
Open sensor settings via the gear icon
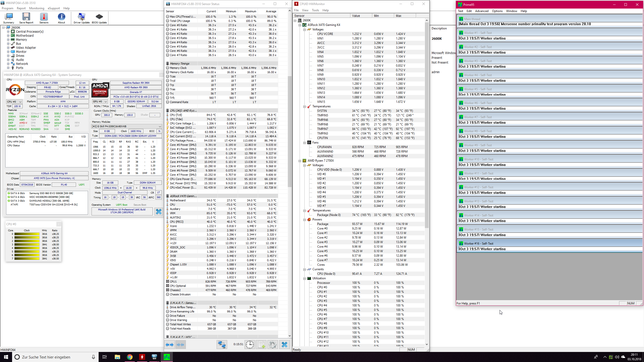pos(272,344)
